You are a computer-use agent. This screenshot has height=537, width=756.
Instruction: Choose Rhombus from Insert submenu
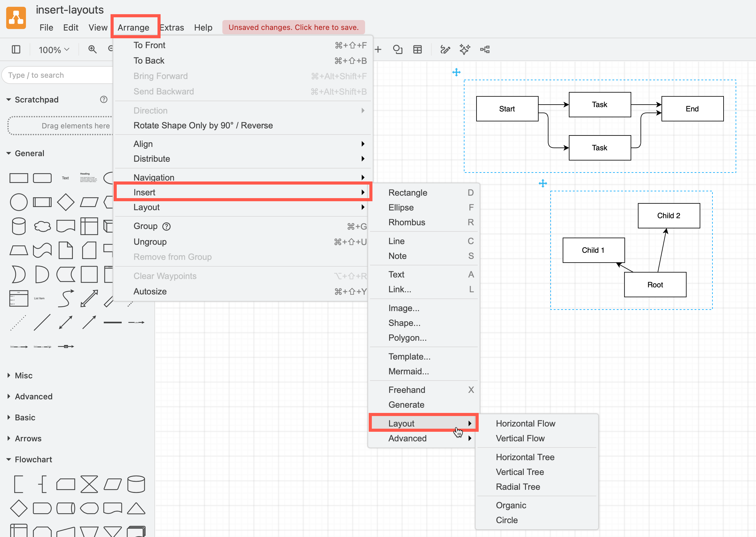[423, 223]
